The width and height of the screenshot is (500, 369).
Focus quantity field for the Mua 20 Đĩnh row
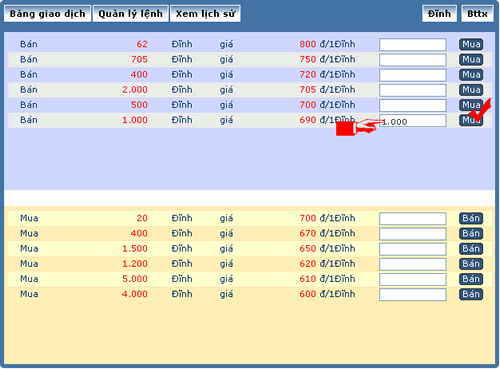click(x=413, y=219)
